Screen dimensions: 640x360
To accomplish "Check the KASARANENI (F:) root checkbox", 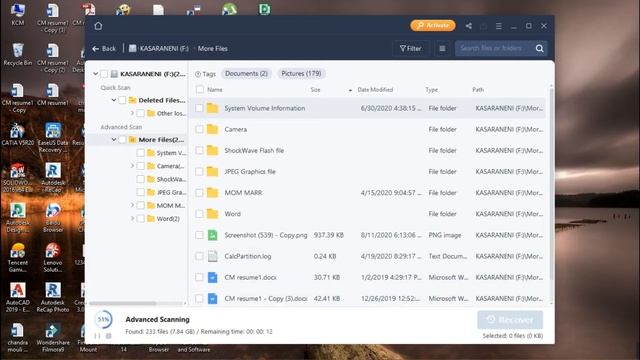I will [x=104, y=74].
